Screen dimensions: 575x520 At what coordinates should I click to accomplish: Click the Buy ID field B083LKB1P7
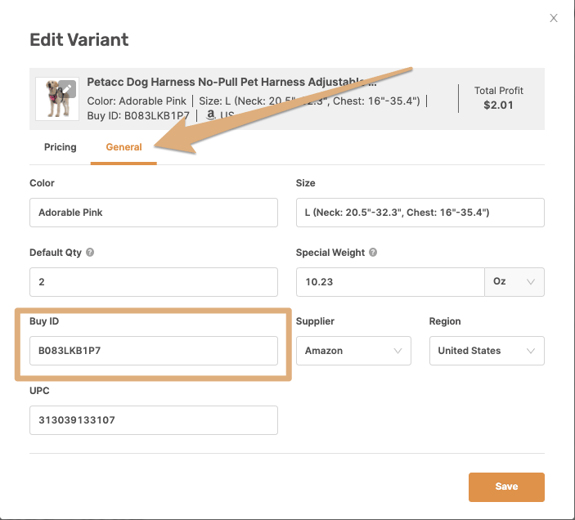153,351
